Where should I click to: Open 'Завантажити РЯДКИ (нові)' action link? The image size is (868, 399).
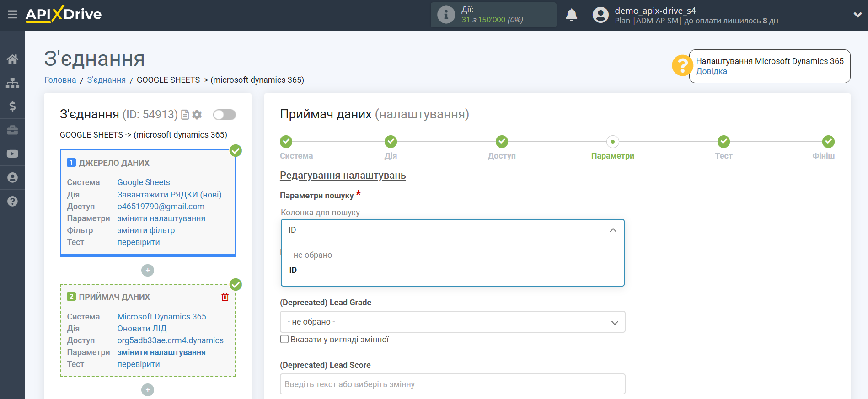[x=169, y=195]
